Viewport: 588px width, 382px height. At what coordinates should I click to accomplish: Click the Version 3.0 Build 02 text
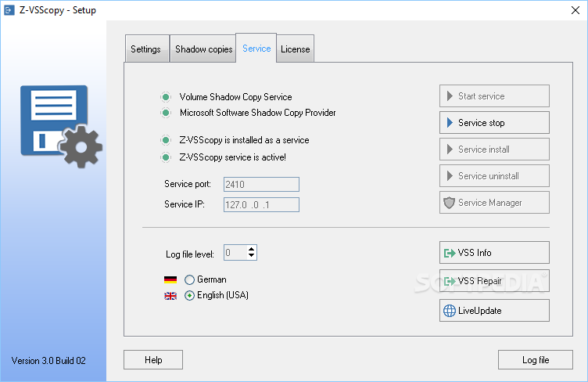click(48, 361)
